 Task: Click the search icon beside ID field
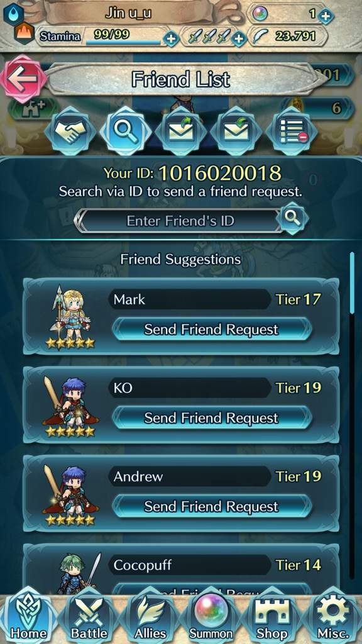click(x=292, y=219)
